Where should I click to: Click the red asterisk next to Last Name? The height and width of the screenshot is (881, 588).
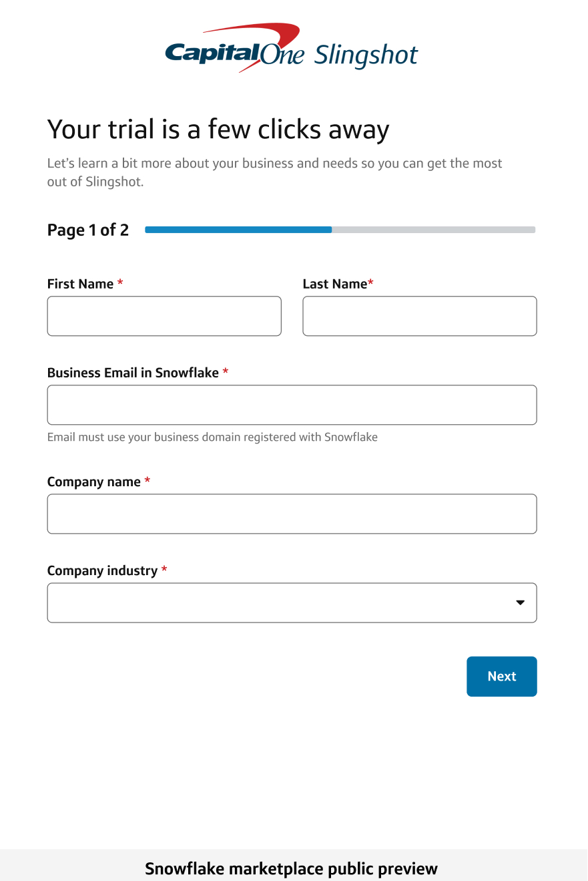tap(371, 283)
